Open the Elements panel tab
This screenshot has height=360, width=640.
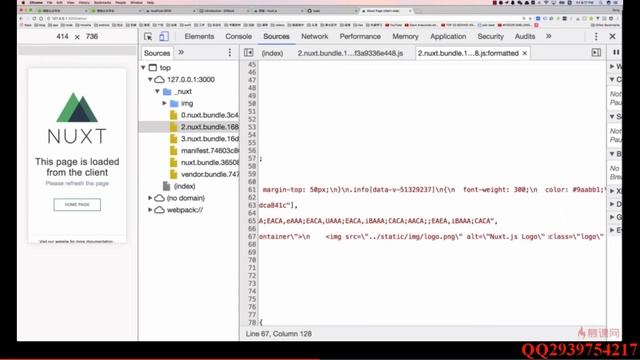(x=199, y=36)
